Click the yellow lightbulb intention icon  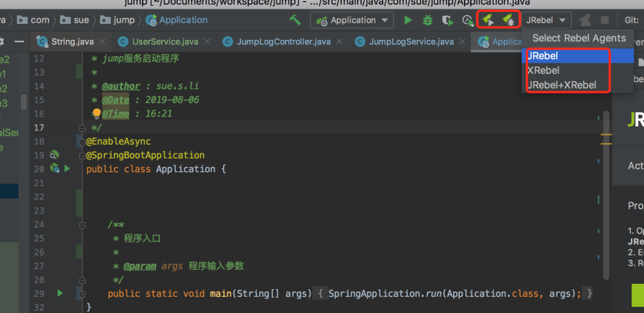tap(97, 113)
